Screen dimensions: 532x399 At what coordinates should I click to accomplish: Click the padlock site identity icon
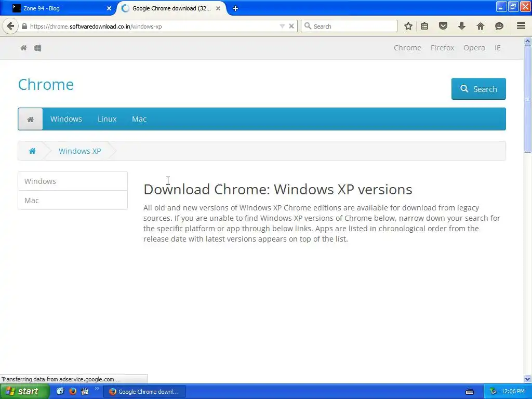24,26
